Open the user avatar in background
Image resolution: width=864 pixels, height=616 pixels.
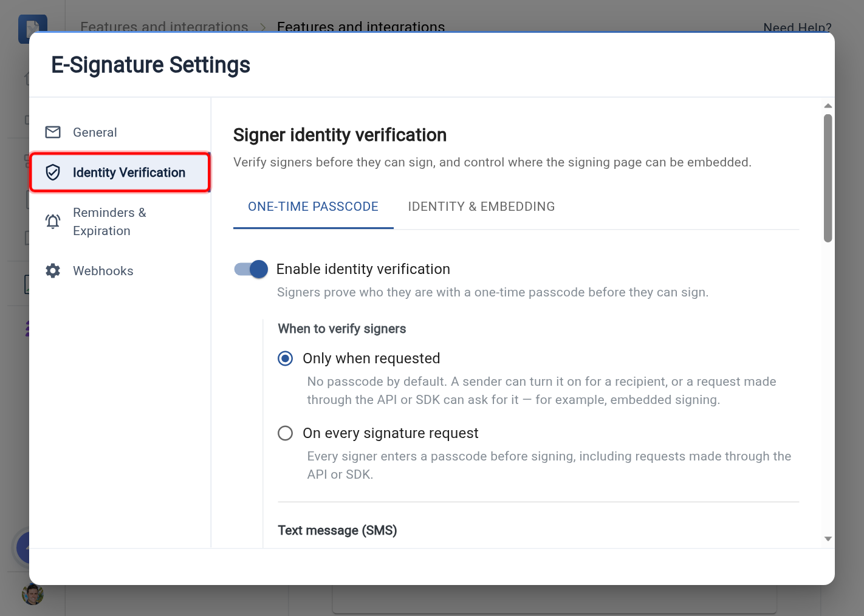[x=33, y=594]
